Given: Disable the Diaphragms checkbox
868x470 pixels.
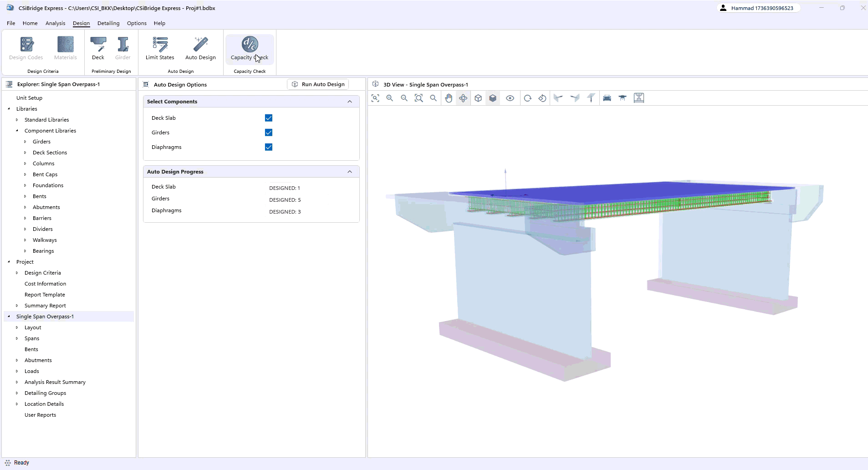Looking at the screenshot, I should pyautogui.click(x=269, y=147).
